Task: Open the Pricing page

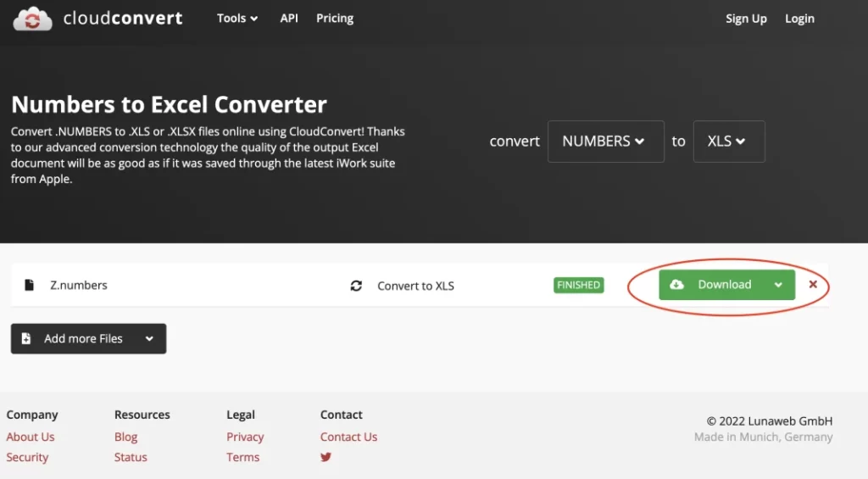Action: click(x=335, y=19)
